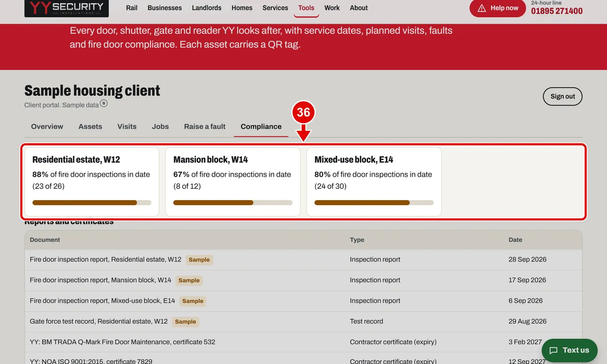Viewport: 607px width, 364px height.
Task: Open Gate force test record, Residential estate, W12
Action: coord(99,322)
